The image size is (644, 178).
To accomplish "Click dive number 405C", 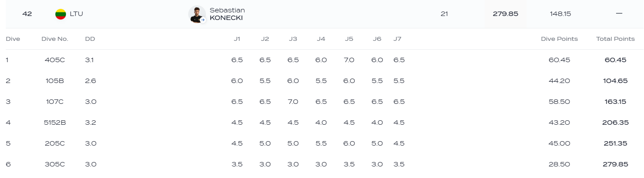I will [55, 60].
